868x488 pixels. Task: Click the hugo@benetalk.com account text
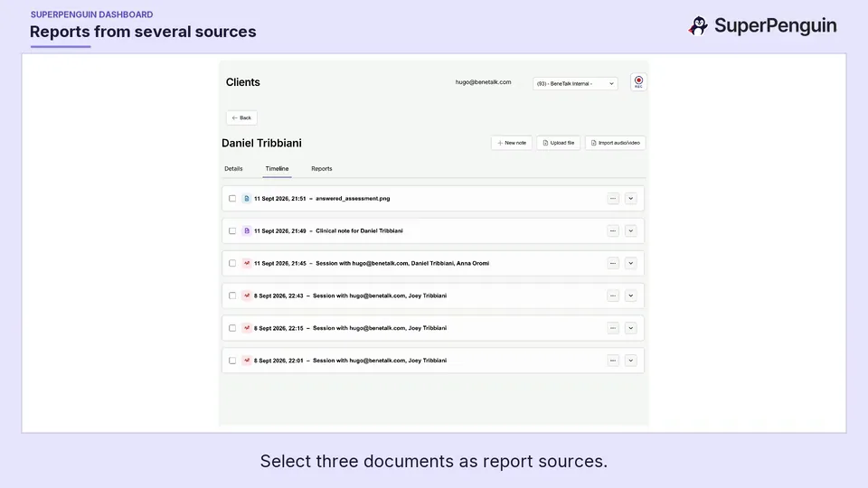tap(483, 82)
